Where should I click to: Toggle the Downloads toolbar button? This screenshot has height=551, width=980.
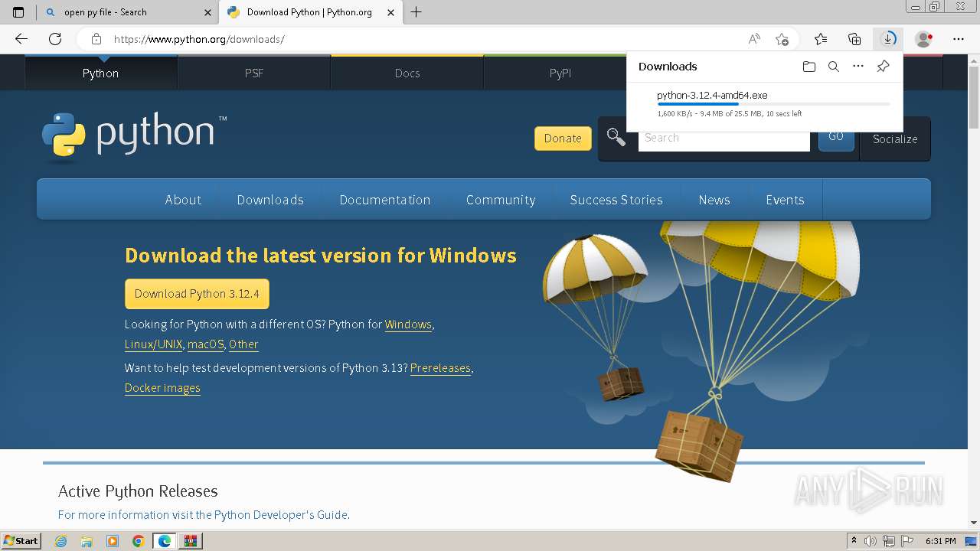pyautogui.click(x=888, y=39)
